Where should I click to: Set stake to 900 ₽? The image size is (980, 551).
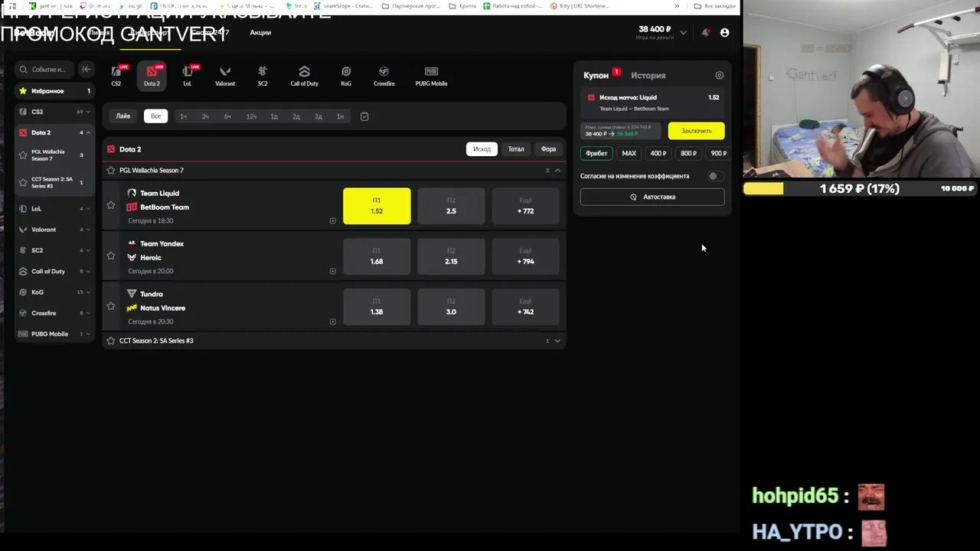point(718,153)
